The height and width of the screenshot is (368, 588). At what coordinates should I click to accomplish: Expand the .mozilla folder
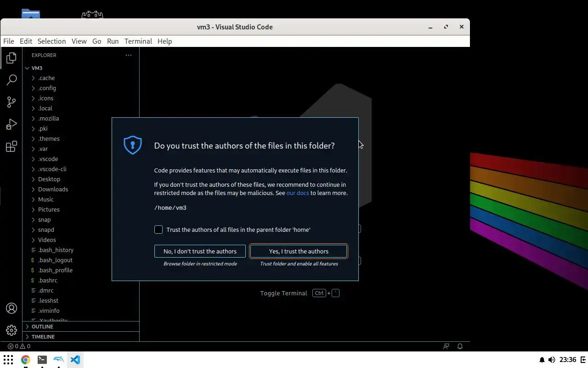[x=81, y=119]
